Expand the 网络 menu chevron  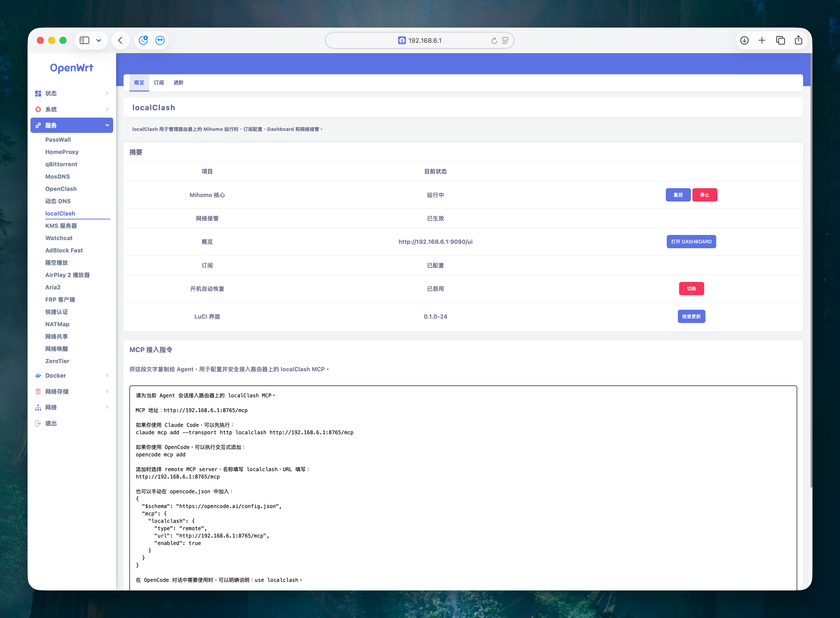pos(107,407)
